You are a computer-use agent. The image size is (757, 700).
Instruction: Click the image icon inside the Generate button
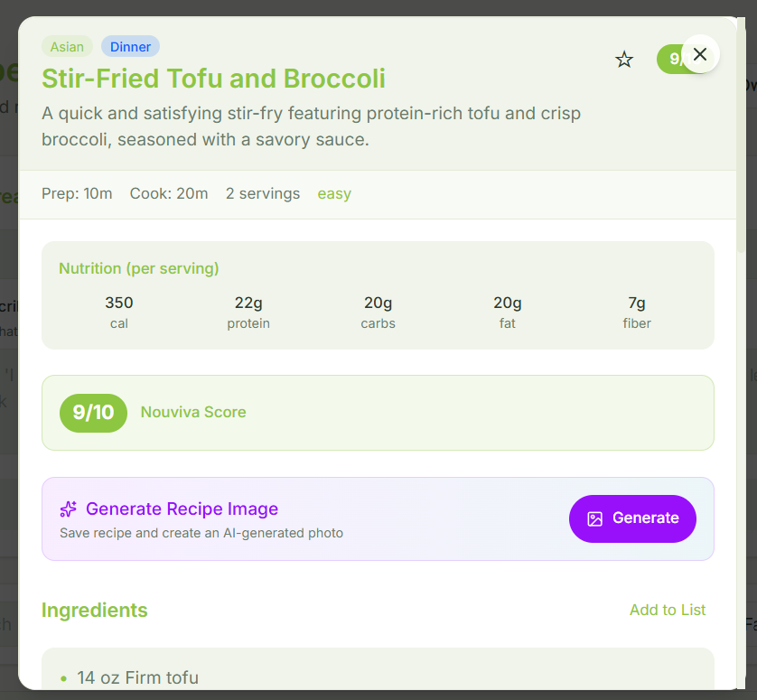(x=595, y=518)
